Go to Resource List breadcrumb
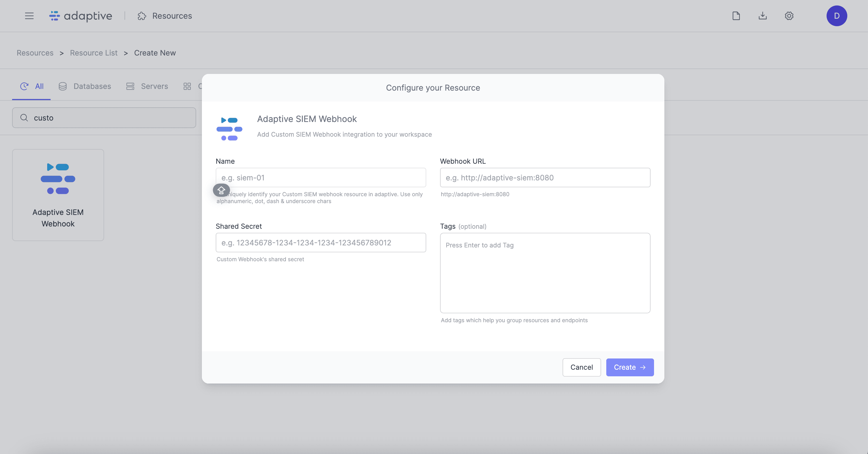 tap(94, 53)
